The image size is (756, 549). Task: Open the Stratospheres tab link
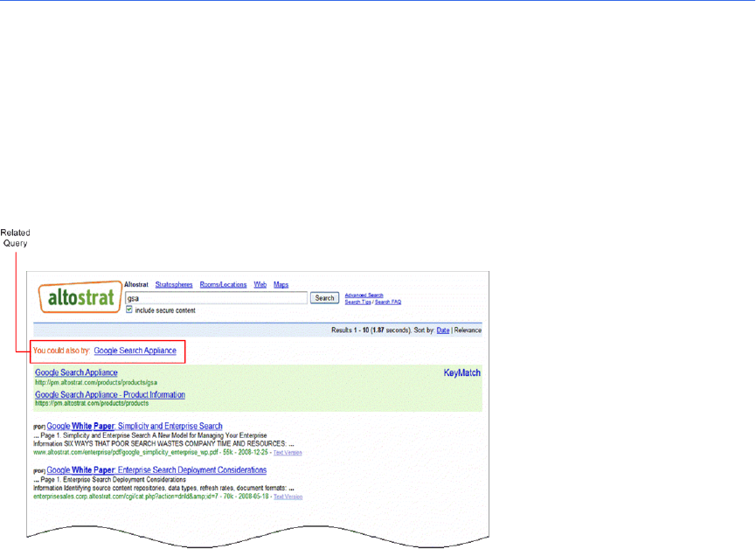tap(174, 285)
